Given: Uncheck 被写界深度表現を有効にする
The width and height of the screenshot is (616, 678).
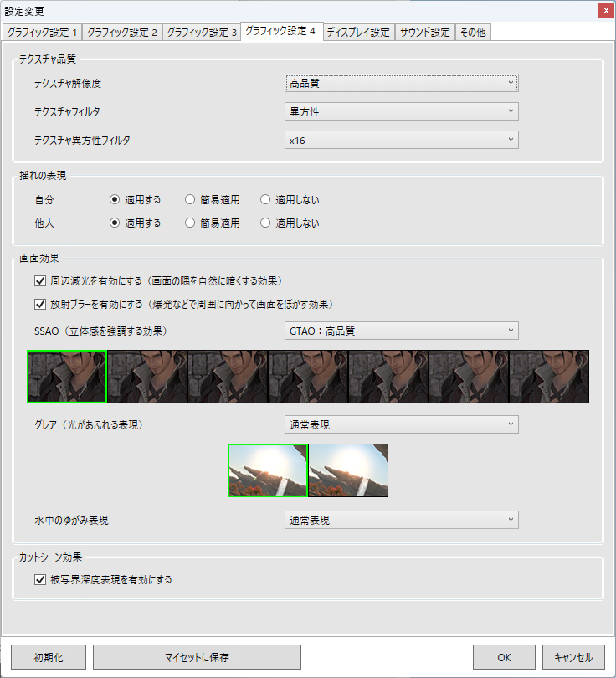Looking at the screenshot, I should tap(40, 579).
